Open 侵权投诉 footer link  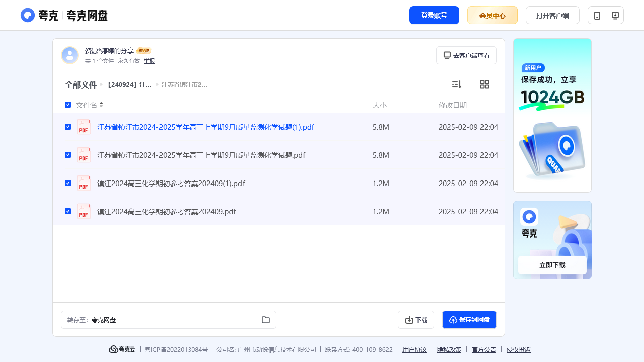pos(519,350)
